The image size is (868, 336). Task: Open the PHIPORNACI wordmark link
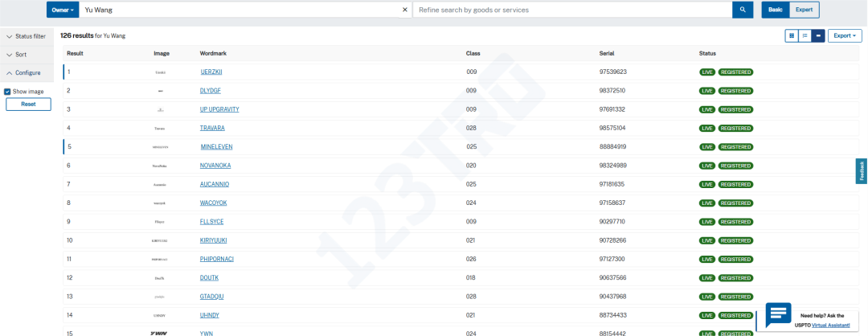tap(216, 259)
